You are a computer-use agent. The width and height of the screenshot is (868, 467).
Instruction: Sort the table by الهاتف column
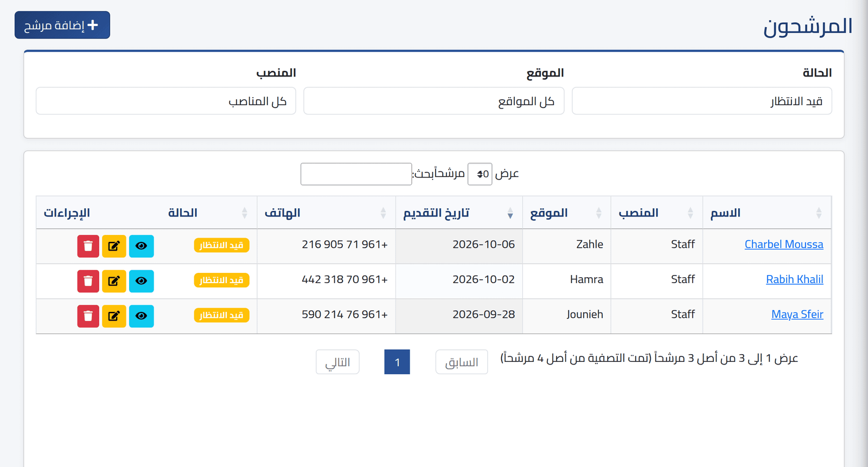pos(326,213)
